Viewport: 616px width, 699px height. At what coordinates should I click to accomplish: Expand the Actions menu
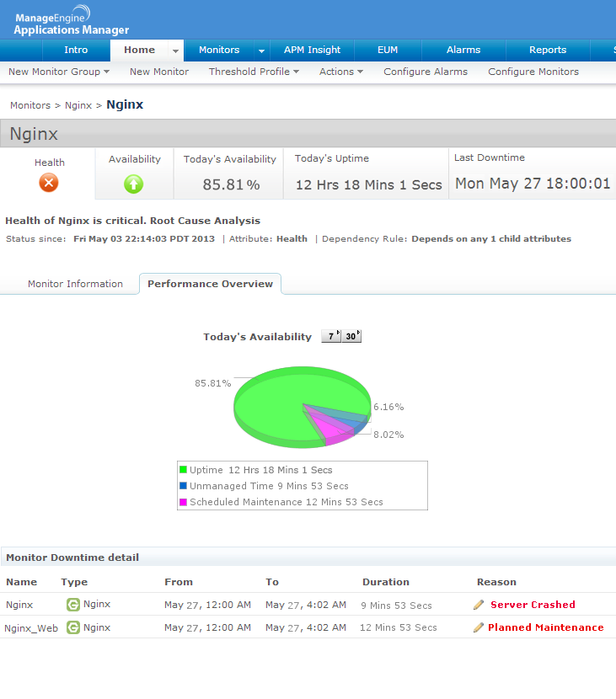point(341,72)
